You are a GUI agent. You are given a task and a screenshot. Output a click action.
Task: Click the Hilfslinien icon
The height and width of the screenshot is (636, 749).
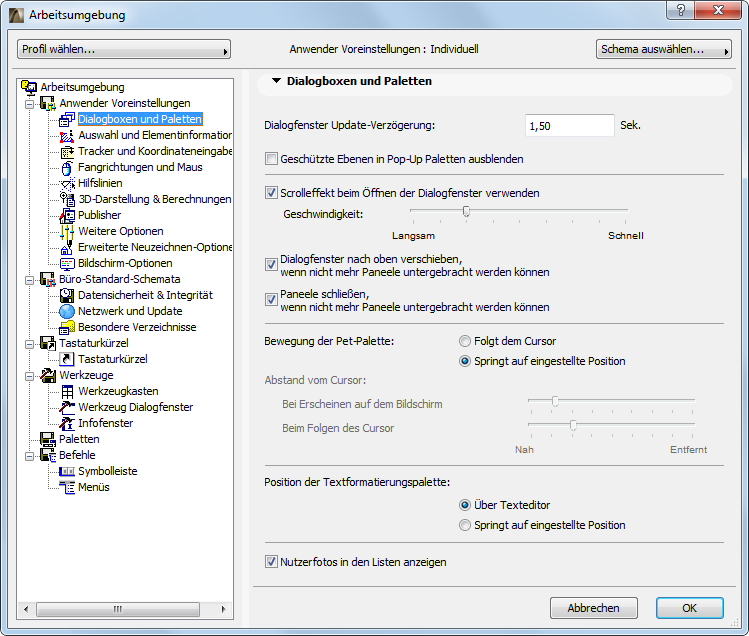click(x=67, y=183)
